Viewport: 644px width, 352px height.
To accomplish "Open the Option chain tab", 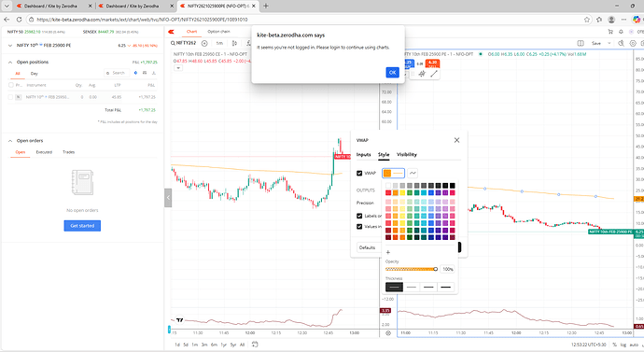I will [x=218, y=32].
